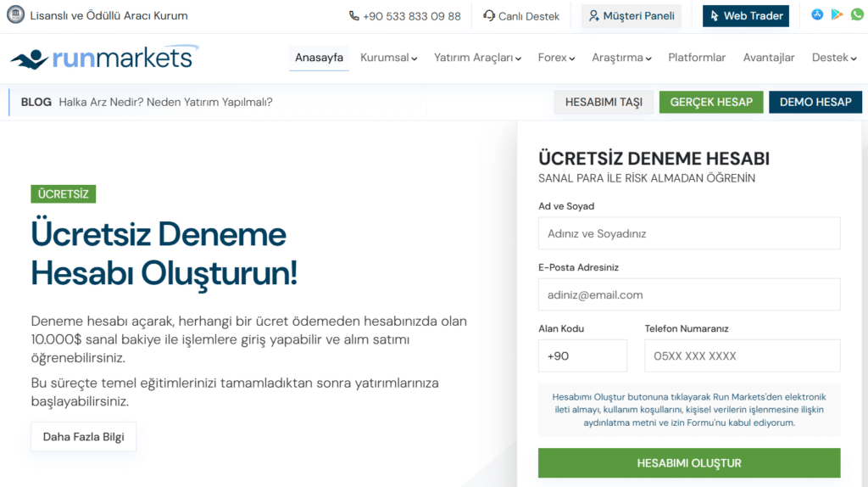Screen dimensions: 868x487
Task: Click the Run Markets logo
Action: (103, 58)
